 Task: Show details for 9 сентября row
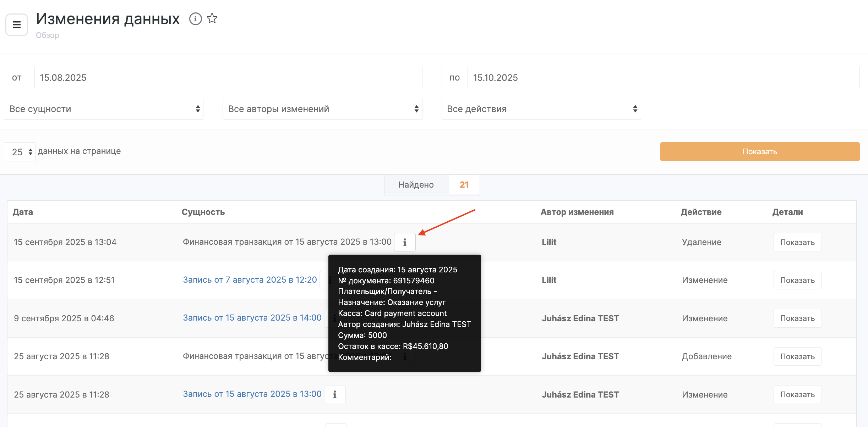tap(797, 318)
